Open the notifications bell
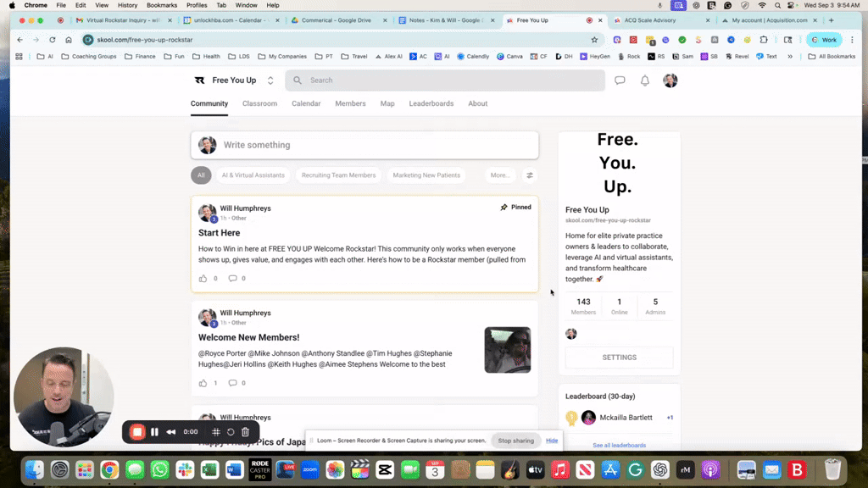Viewport: 868px width, 488px height. (x=645, y=80)
